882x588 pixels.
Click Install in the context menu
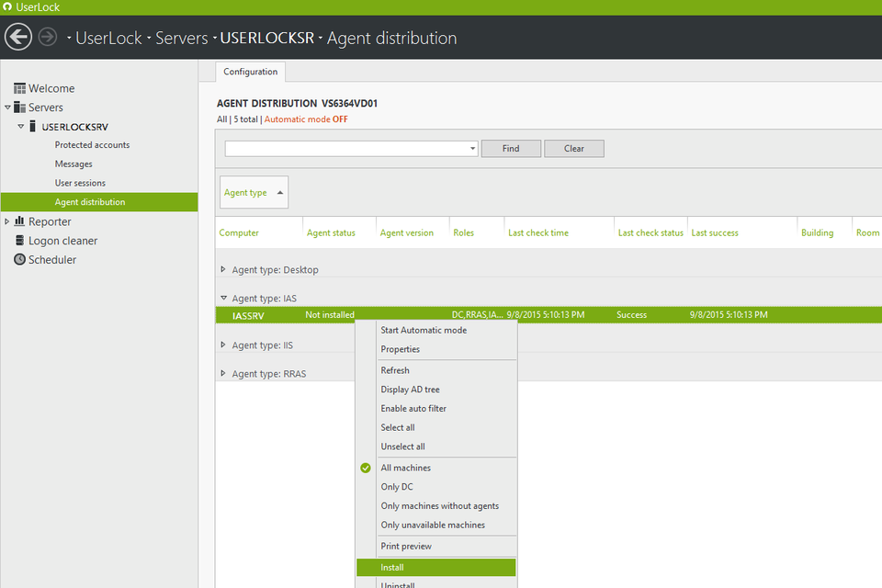pyautogui.click(x=392, y=567)
